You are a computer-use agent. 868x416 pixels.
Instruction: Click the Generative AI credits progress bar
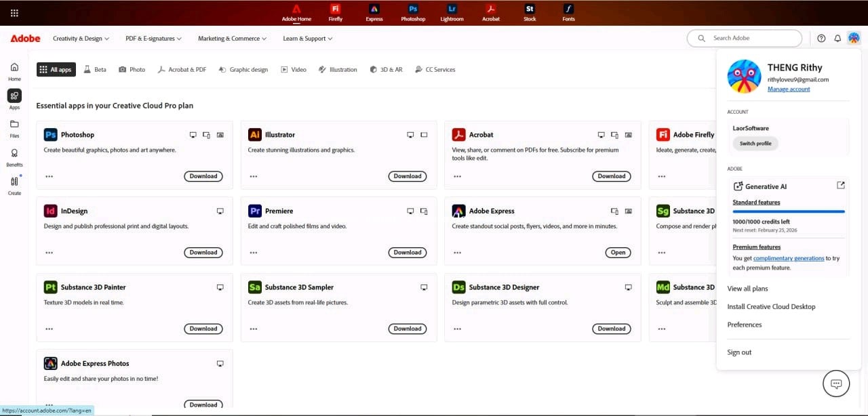pos(789,212)
